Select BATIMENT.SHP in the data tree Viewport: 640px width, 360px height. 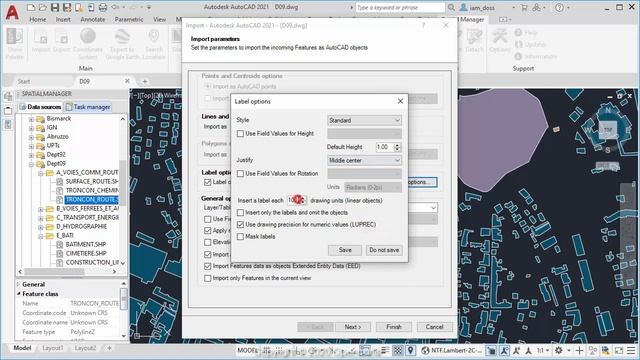86,244
